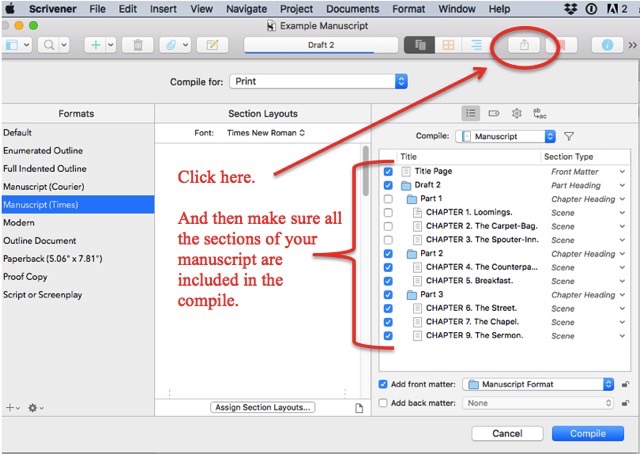Open the binder view toolbar icon

[12, 45]
